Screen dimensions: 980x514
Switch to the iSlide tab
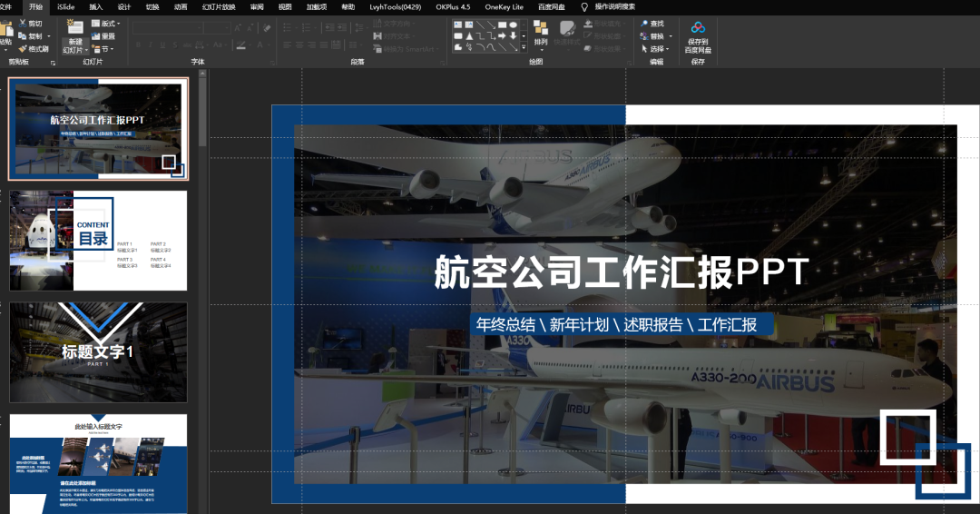tap(65, 7)
